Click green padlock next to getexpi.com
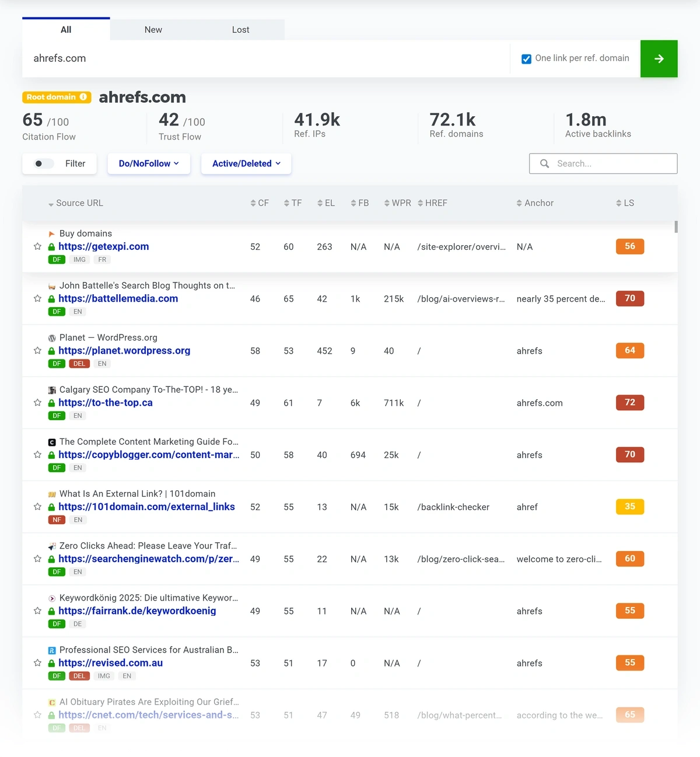Screen dimensions: 700x757 point(51,247)
